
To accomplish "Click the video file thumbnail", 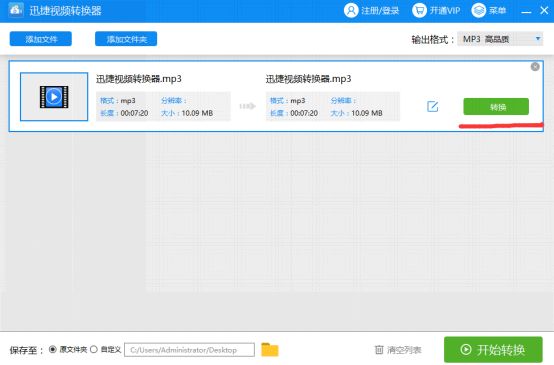I will [x=54, y=96].
